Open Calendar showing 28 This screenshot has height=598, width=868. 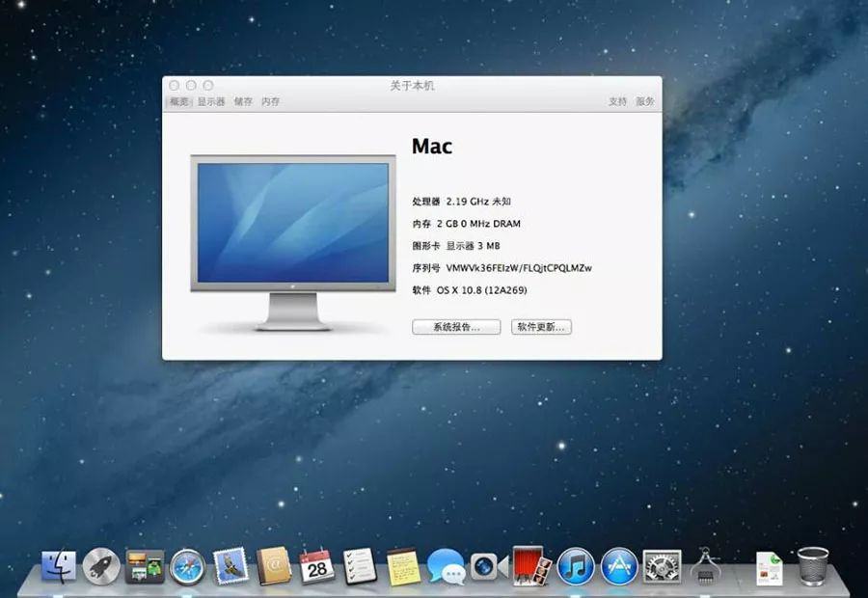[316, 566]
